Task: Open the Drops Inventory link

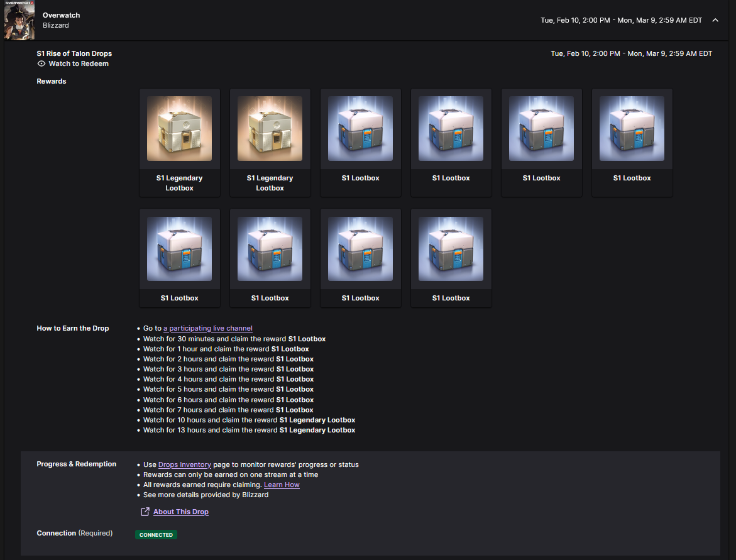Action: coord(184,464)
